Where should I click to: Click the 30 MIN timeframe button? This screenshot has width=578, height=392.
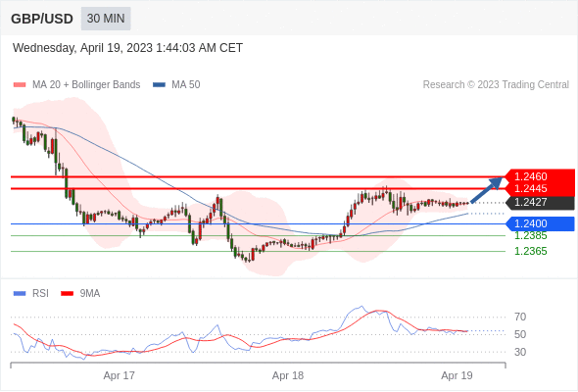(x=106, y=19)
